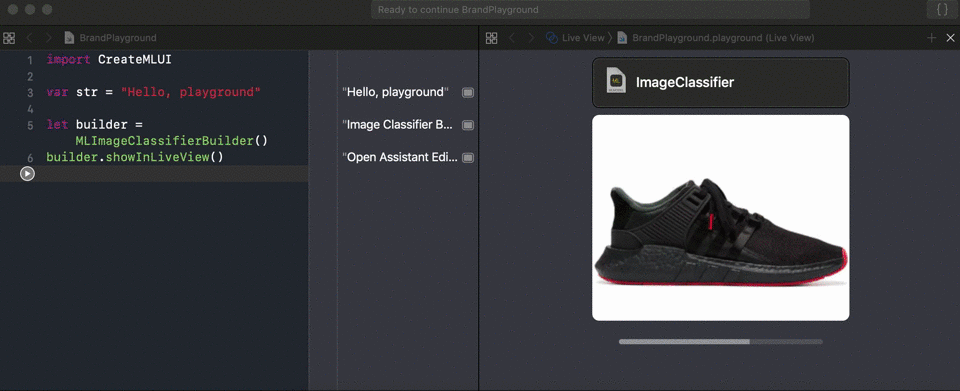Click the red close window button

13,10
